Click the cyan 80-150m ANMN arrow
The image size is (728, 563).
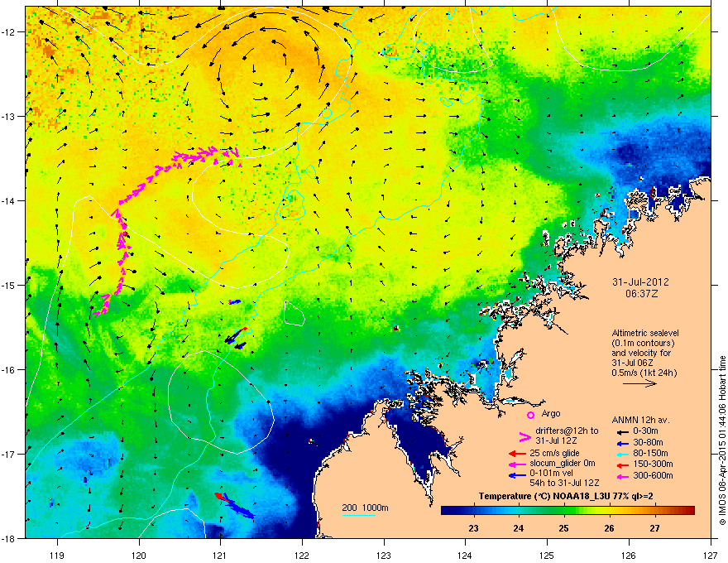click(621, 454)
